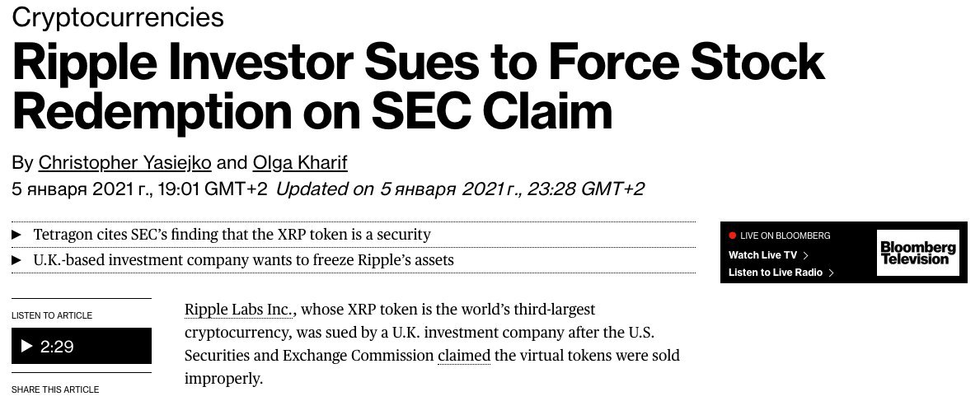Viewport: 980px width, 401px height.
Task: Open author Olga Kharif's profile
Action: pyautogui.click(x=300, y=161)
